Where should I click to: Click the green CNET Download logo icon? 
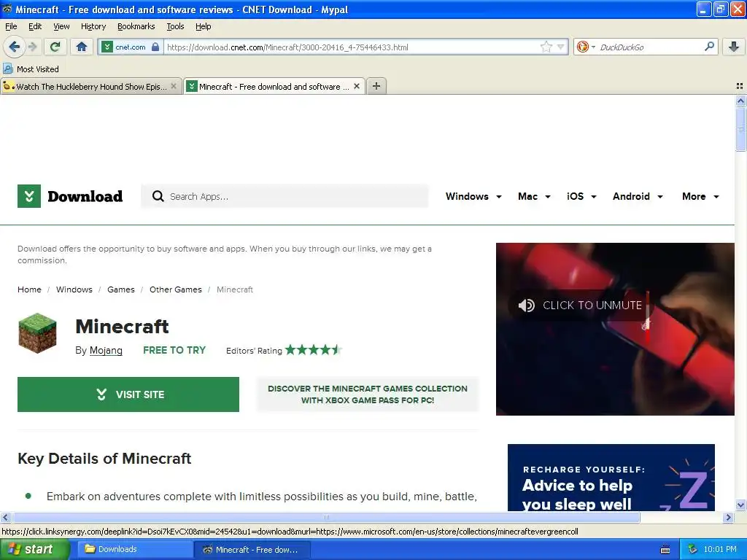pos(29,196)
